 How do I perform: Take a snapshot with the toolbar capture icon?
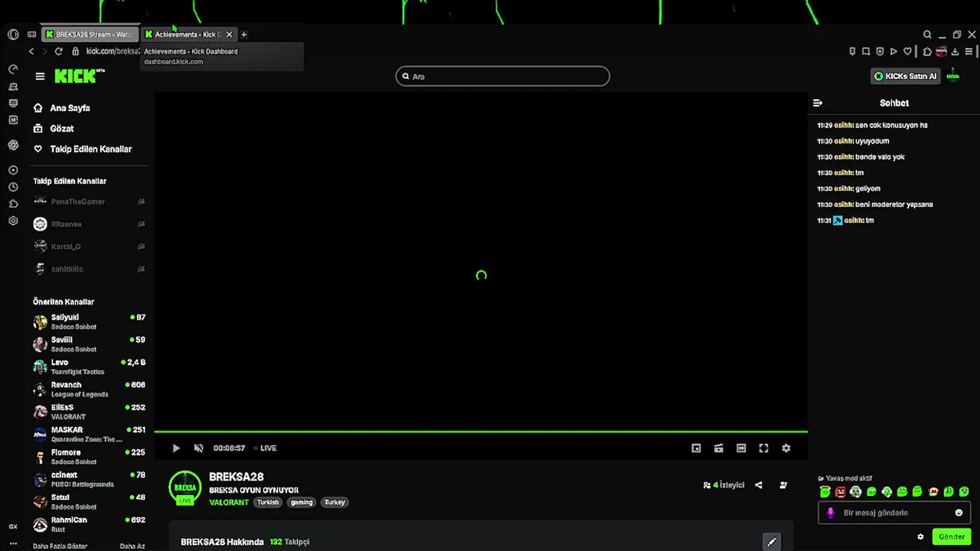pyautogui.click(x=866, y=51)
